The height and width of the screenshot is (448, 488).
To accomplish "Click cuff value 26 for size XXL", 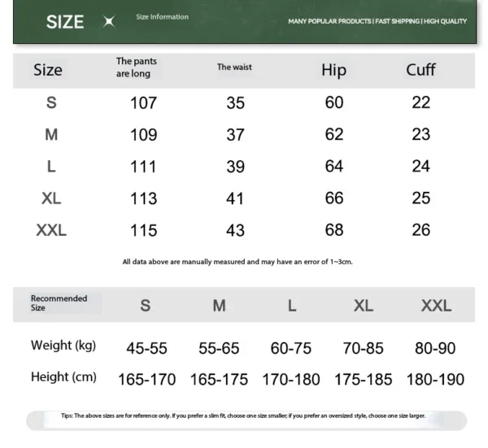I will point(420,230).
